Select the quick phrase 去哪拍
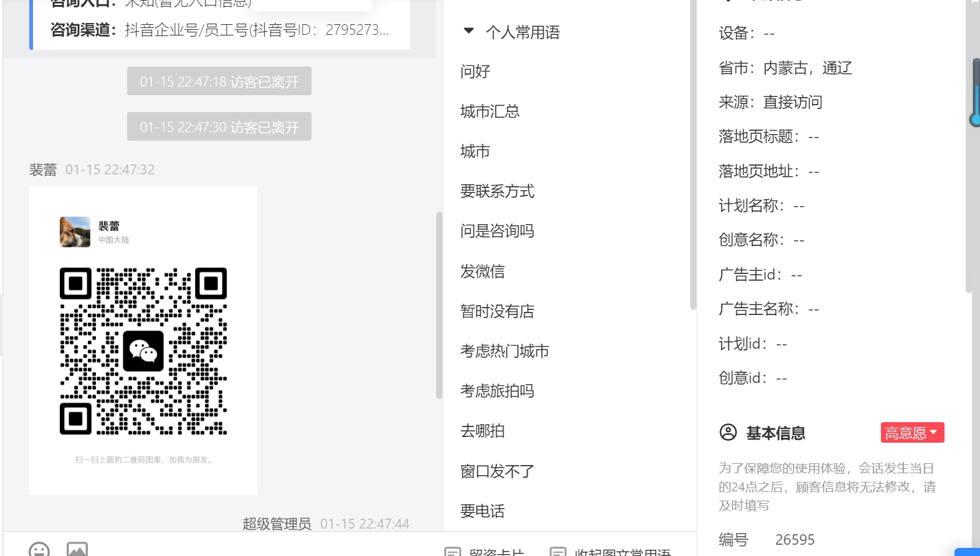 [x=483, y=431]
